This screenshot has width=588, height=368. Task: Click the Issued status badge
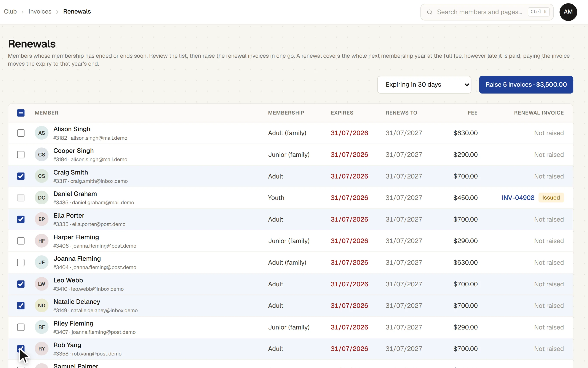pos(551,198)
